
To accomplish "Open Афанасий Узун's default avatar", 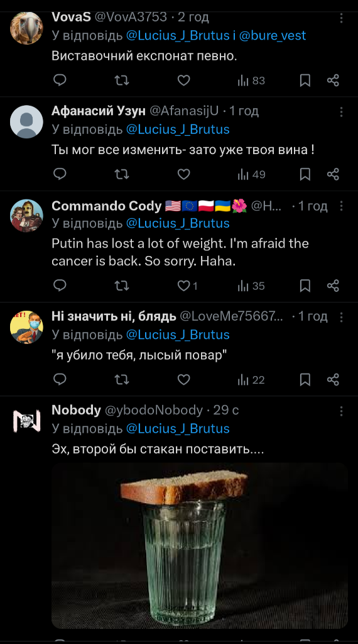I will [x=26, y=121].
